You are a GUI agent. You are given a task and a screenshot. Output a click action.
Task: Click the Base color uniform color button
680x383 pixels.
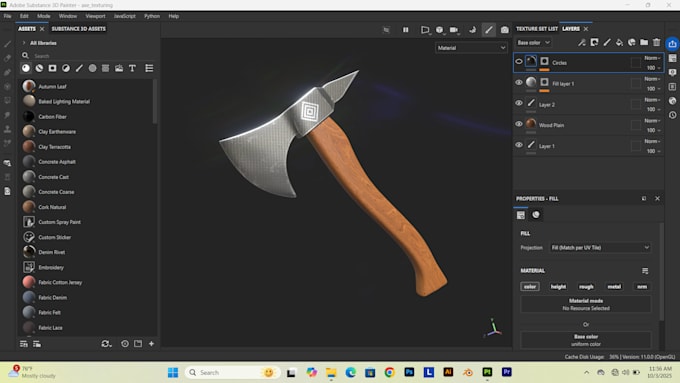click(585, 340)
